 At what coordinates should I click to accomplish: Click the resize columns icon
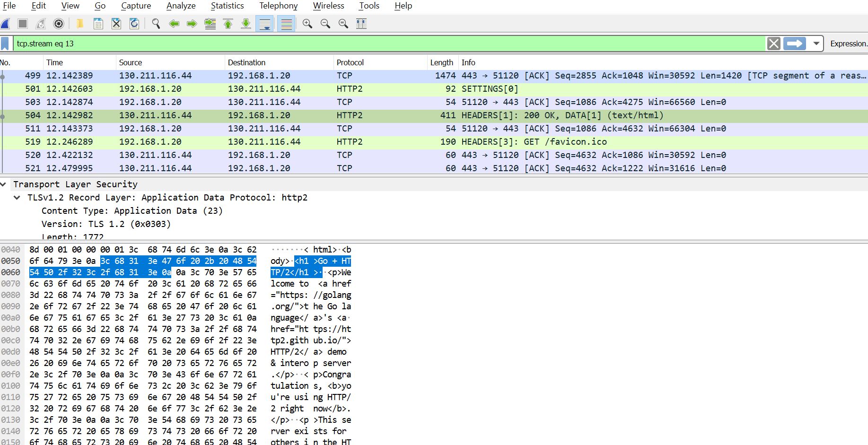click(x=361, y=24)
